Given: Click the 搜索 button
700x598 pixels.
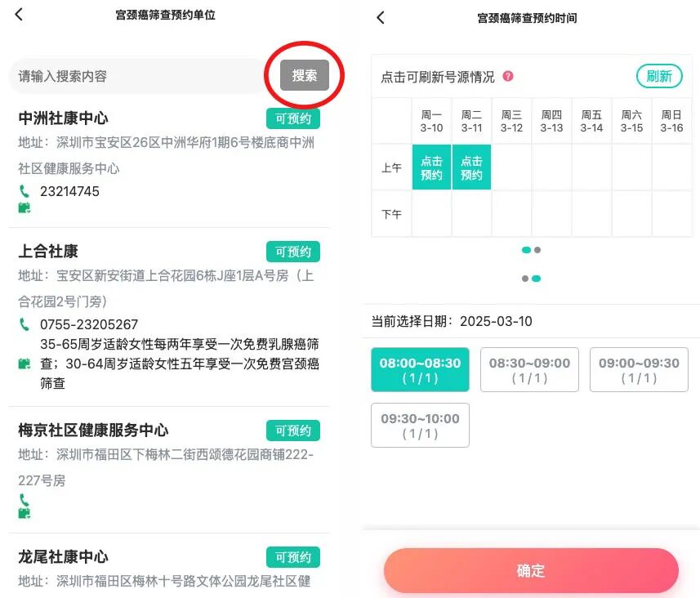Looking at the screenshot, I should coord(305,75).
